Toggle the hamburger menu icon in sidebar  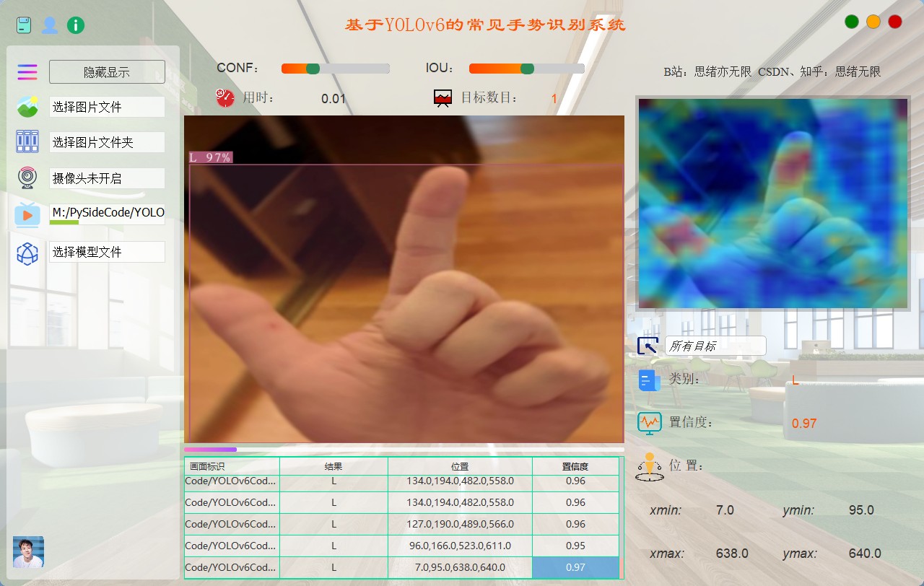point(27,71)
